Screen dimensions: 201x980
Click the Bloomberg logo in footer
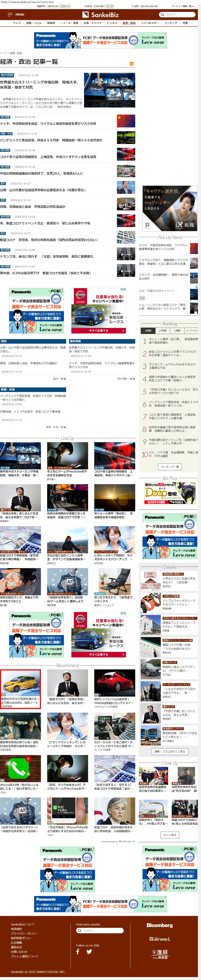(160, 925)
